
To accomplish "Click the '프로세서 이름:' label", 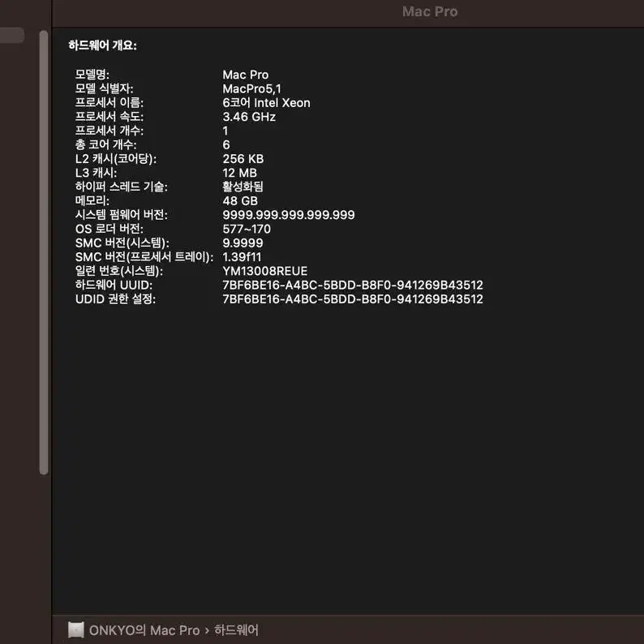I will (x=109, y=102).
